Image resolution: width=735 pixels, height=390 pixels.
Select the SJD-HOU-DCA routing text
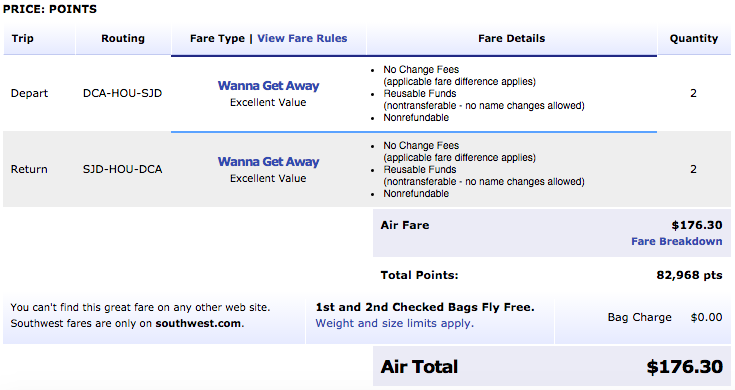(122, 169)
